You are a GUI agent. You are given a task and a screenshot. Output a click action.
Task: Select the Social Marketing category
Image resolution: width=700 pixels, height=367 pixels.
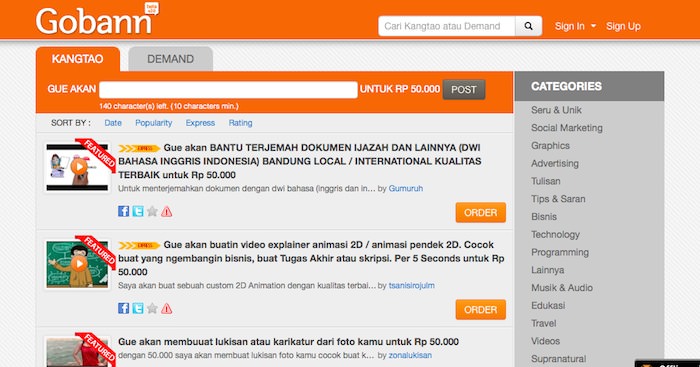(567, 128)
